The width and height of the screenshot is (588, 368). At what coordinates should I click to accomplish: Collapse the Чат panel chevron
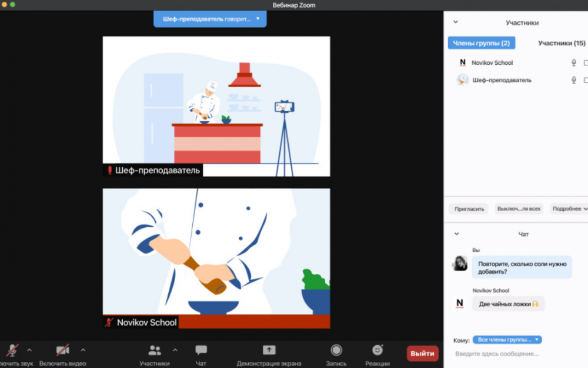pyautogui.click(x=456, y=234)
